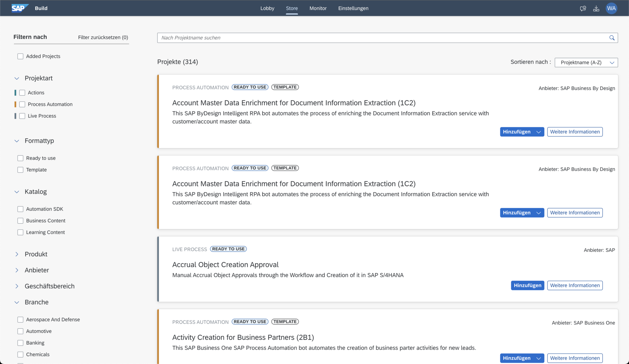Open the WA user avatar menu
629x364 pixels.
[x=611, y=8]
